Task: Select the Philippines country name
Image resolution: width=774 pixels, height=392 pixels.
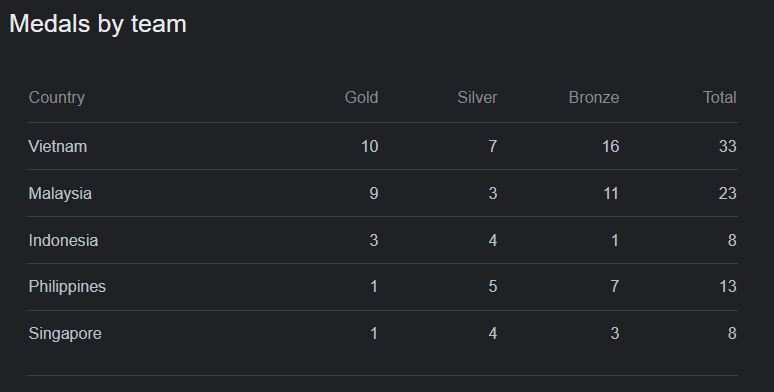Action: tap(67, 286)
